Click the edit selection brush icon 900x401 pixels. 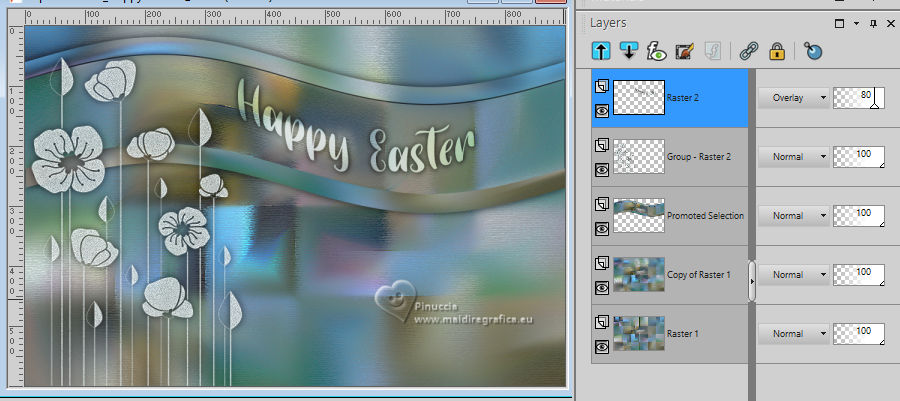[684, 50]
